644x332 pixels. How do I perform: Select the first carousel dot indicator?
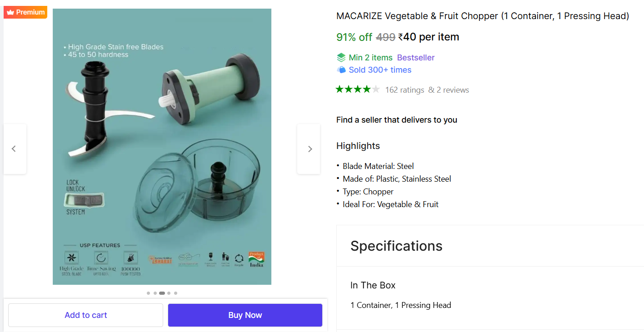(x=148, y=293)
